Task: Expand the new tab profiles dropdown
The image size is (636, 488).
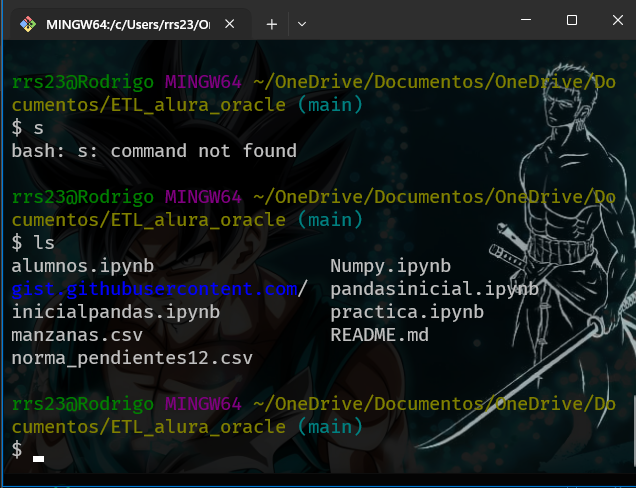Action: coord(302,24)
